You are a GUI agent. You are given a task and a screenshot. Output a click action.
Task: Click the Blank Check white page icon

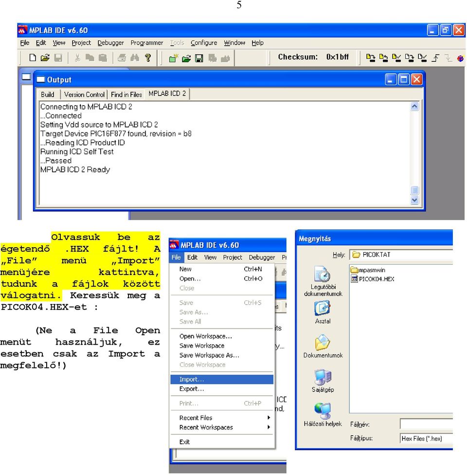422,57
